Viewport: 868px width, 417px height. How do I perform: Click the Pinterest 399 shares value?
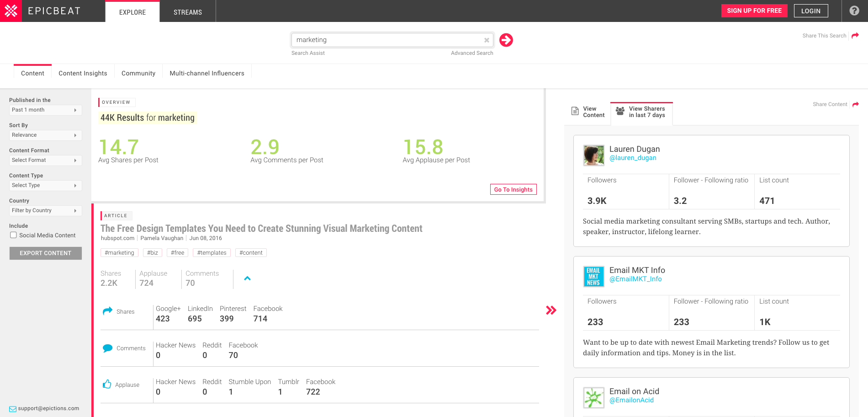227,319
